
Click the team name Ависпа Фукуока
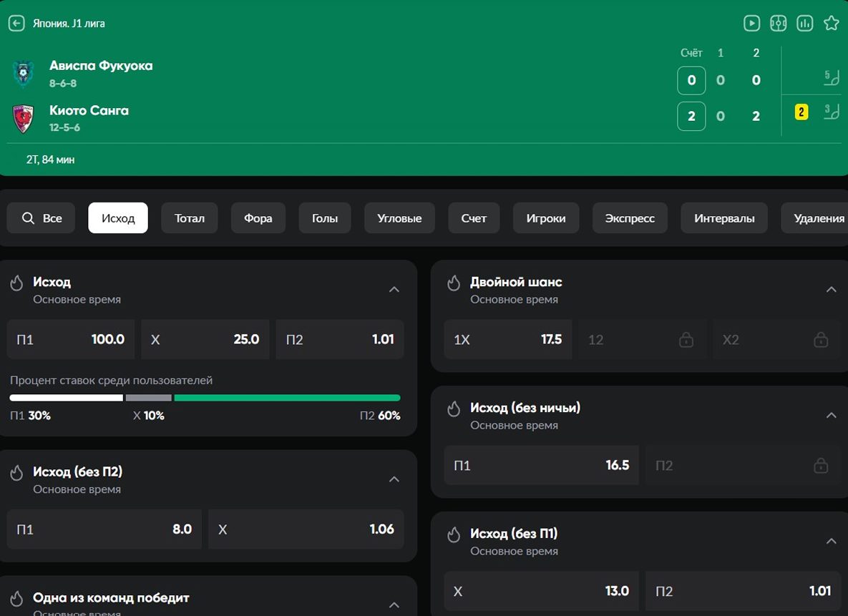tap(101, 65)
